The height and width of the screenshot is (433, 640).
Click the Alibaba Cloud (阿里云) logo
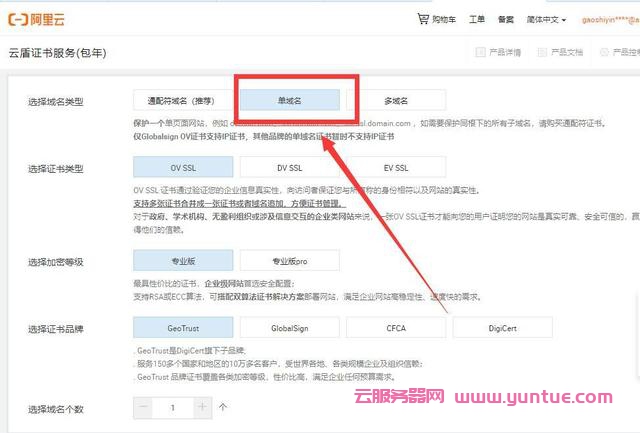point(40,19)
